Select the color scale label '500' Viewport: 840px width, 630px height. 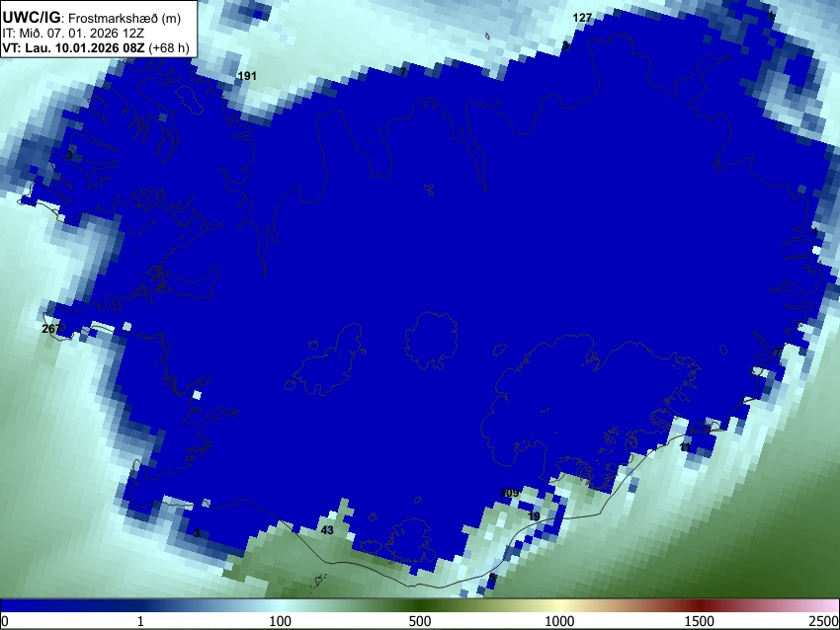click(x=420, y=621)
